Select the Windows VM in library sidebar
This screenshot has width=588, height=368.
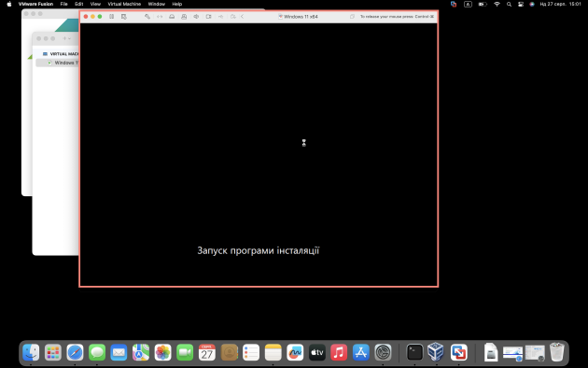click(57, 63)
